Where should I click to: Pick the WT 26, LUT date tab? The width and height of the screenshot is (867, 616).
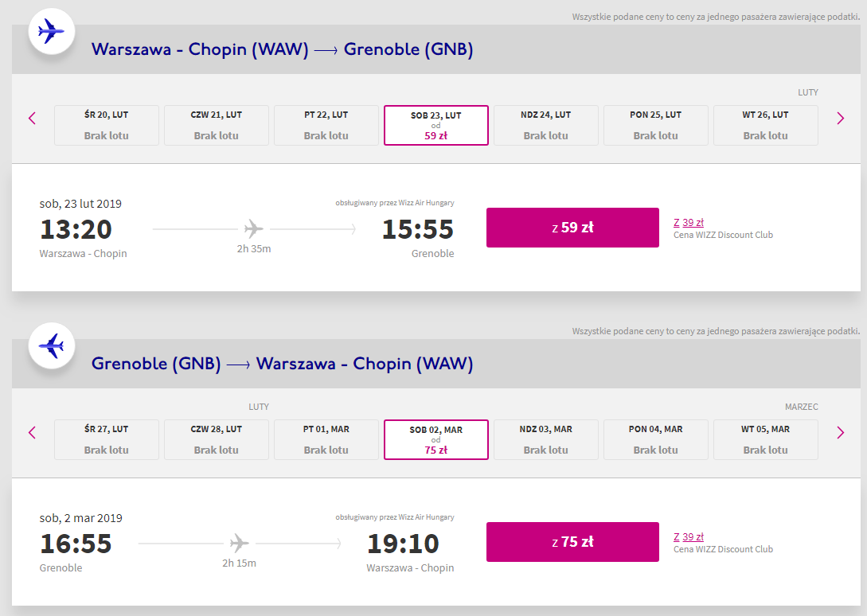765,125
